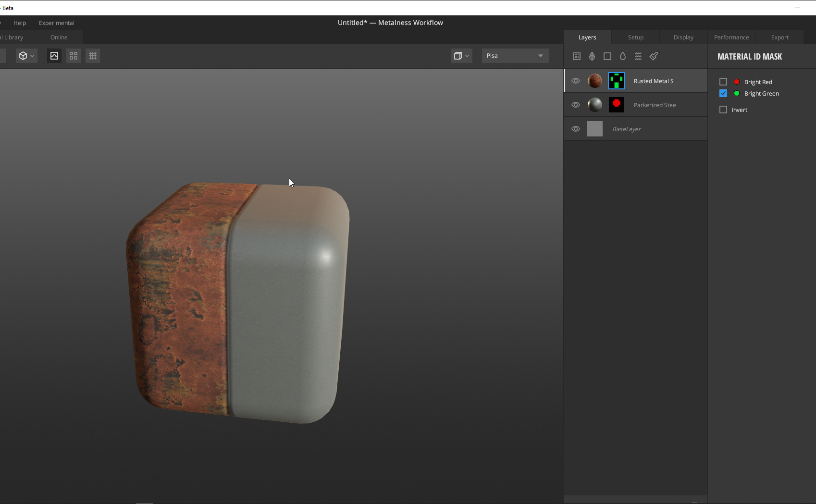Enable the wireframe grid display mode

click(92, 55)
